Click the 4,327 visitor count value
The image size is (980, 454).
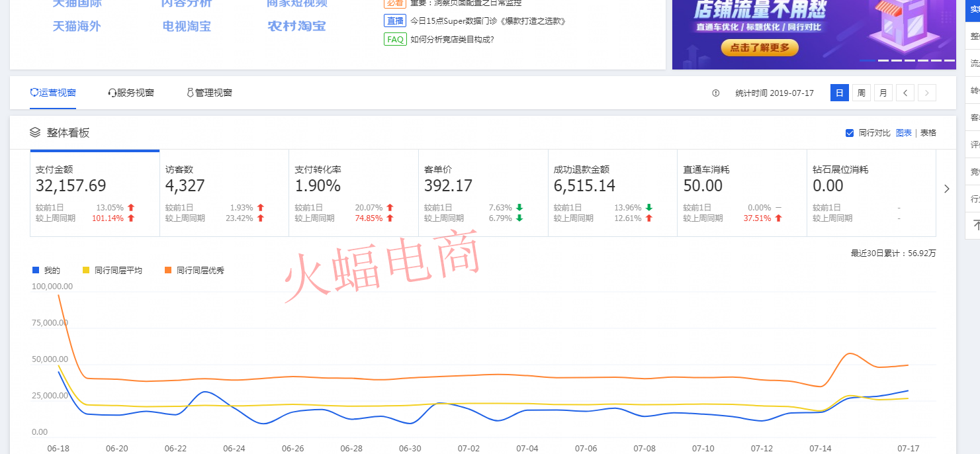185,186
